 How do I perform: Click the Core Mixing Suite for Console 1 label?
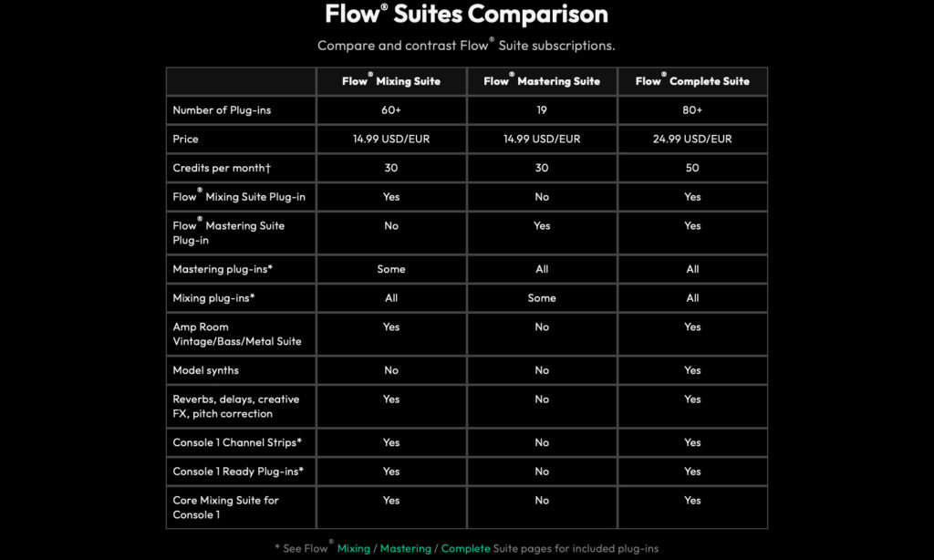point(225,508)
